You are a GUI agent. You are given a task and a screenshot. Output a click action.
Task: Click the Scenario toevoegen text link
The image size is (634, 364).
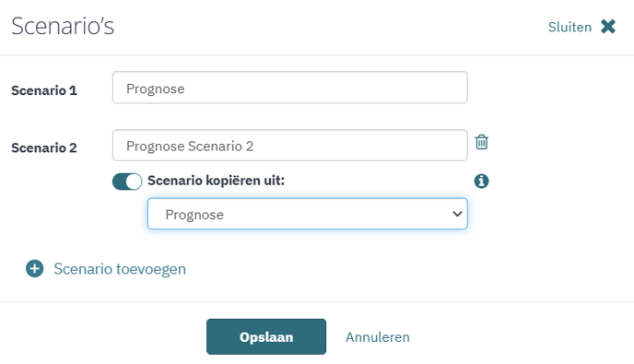120,269
